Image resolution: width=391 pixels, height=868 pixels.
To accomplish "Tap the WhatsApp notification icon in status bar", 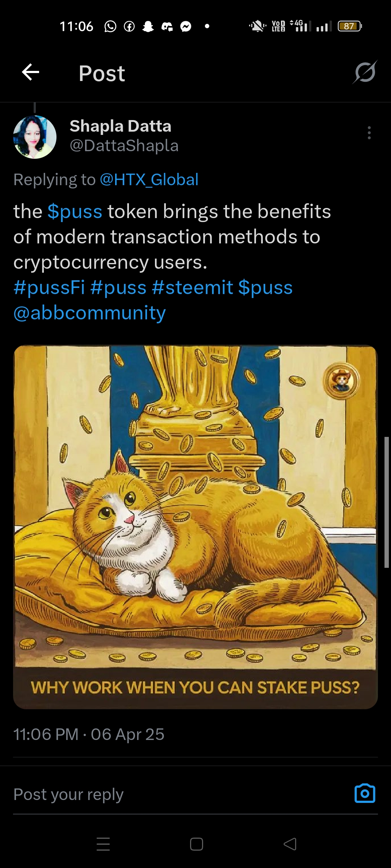I will [x=110, y=26].
